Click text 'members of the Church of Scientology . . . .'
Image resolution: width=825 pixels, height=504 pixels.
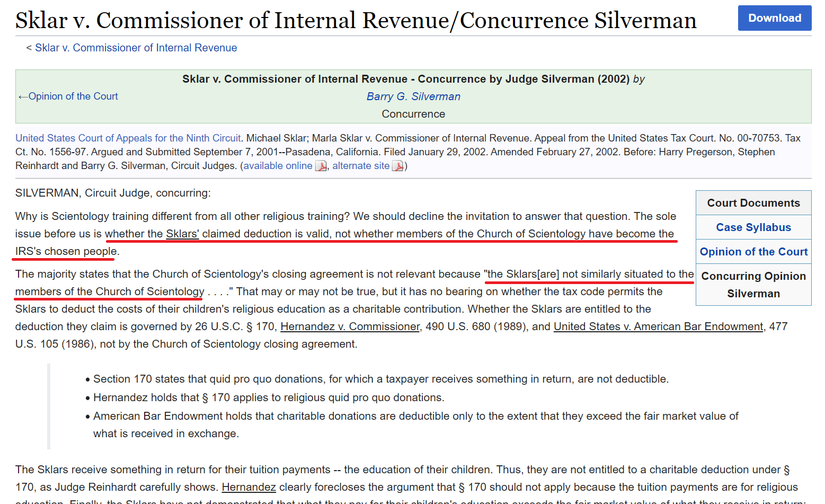121,291
